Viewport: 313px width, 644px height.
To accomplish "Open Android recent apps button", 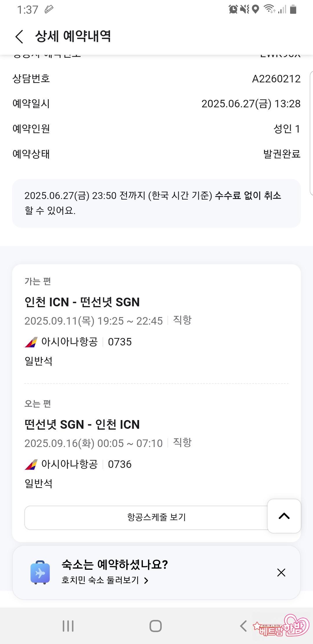I will [68, 626].
